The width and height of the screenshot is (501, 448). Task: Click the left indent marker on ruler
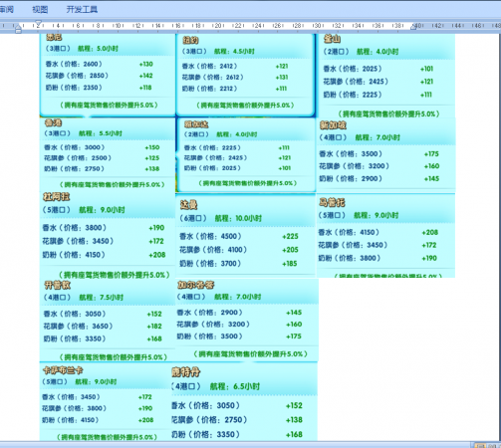tap(18, 30)
